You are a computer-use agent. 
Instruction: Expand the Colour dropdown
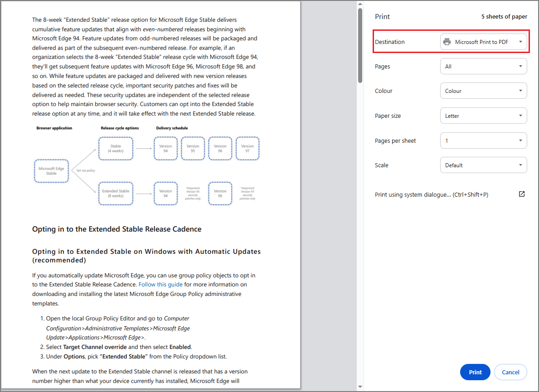point(483,91)
